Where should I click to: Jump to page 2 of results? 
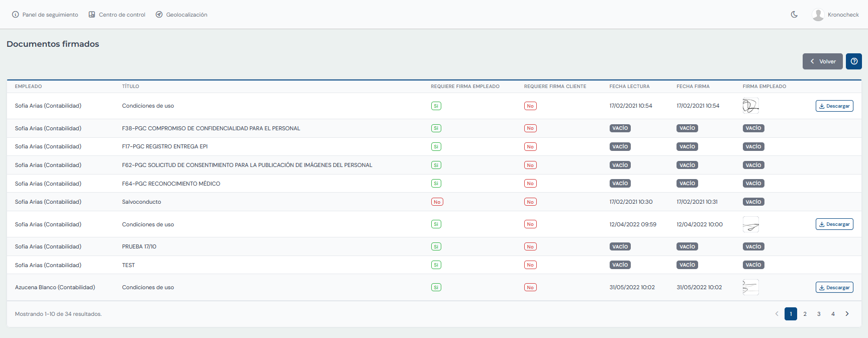[805, 314]
